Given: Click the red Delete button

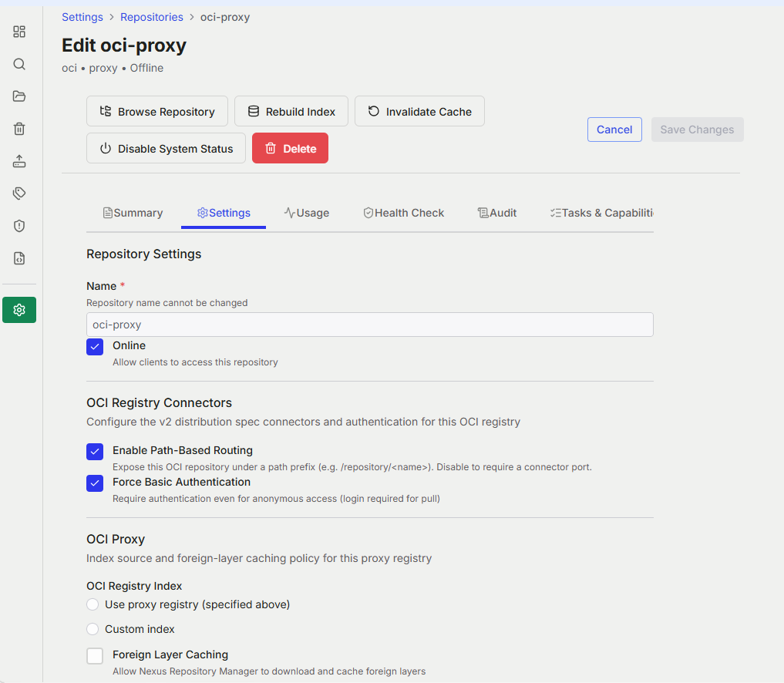Looking at the screenshot, I should pos(290,148).
